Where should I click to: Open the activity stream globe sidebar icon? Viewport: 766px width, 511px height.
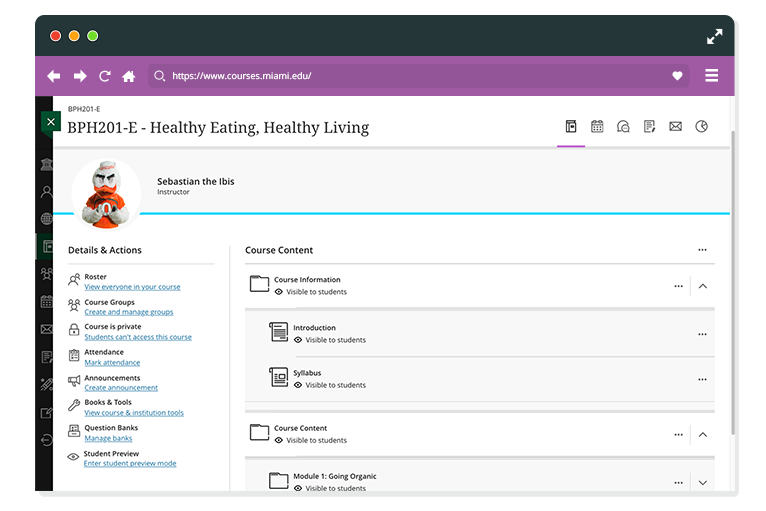click(47, 219)
